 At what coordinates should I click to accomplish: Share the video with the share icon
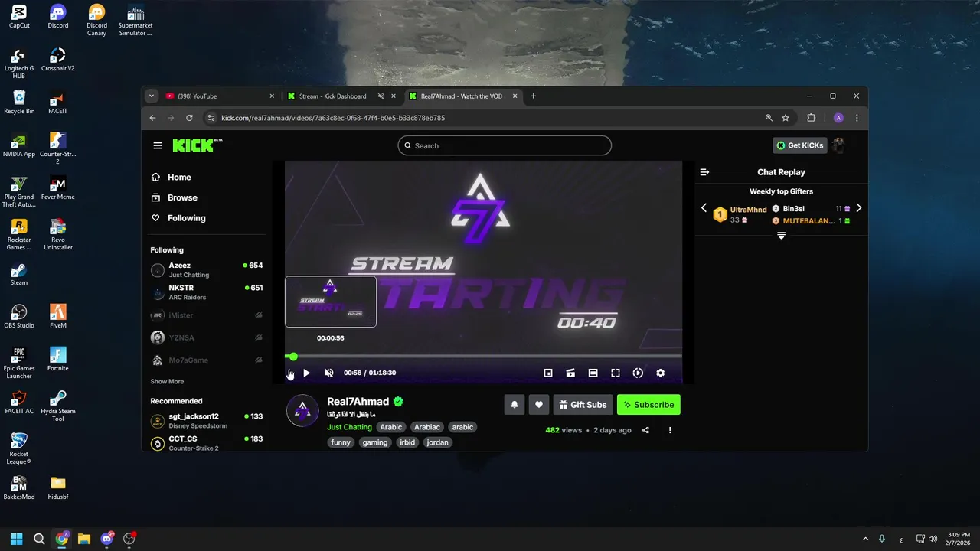(645, 430)
